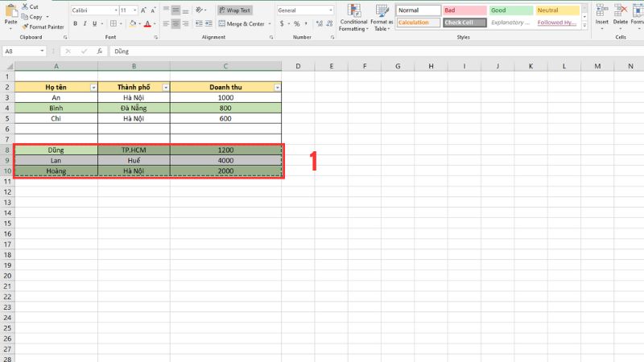Apply Followed Hyperlink cell style
The height and width of the screenshot is (362, 644).
pos(558,23)
